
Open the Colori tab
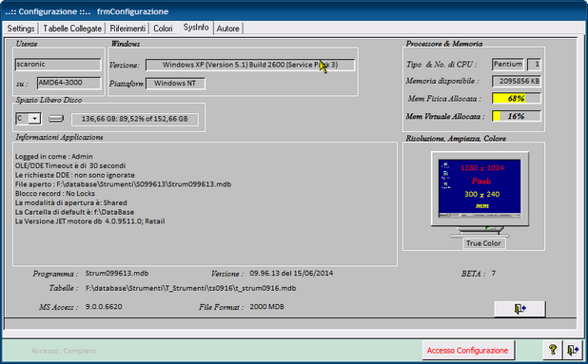(163, 29)
